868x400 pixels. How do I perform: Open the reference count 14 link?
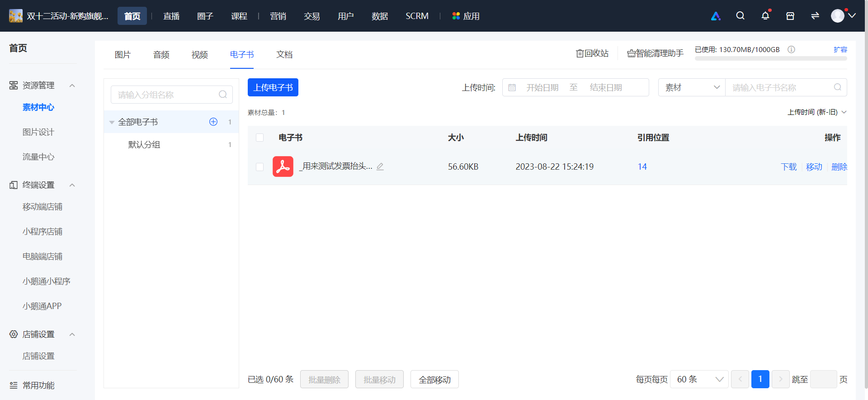coord(642,167)
